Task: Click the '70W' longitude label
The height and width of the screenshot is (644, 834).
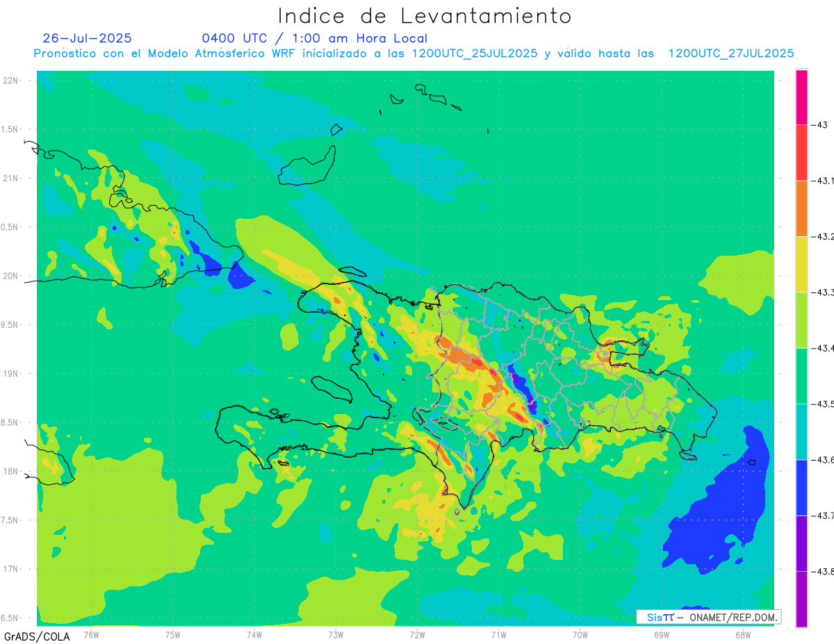Action: 580,634
